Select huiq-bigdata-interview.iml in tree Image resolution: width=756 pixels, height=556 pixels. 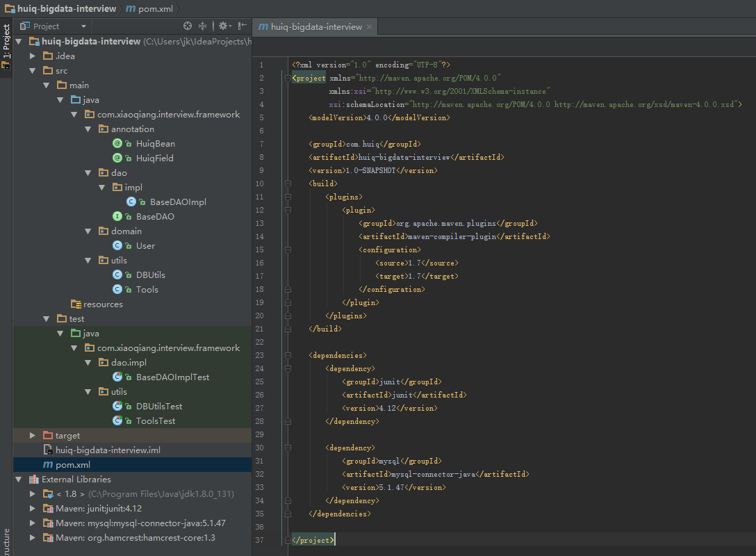pos(108,450)
